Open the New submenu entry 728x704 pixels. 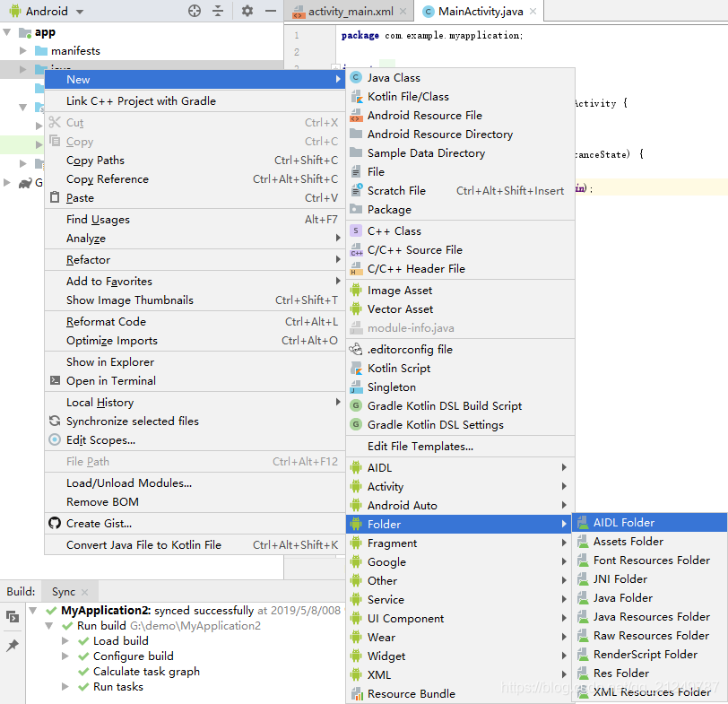pos(195,80)
